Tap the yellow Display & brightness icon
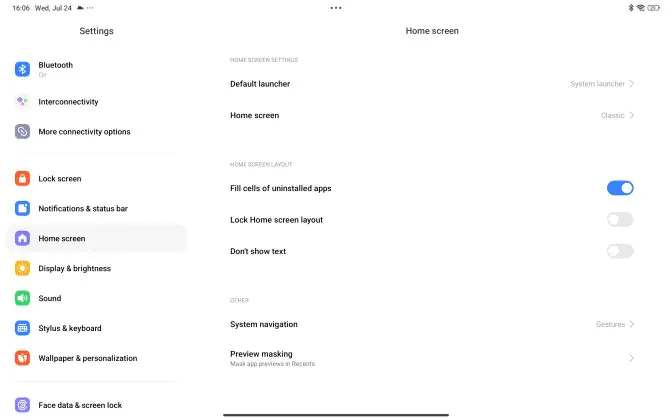Screen dimensions: 672x420 tap(22, 268)
